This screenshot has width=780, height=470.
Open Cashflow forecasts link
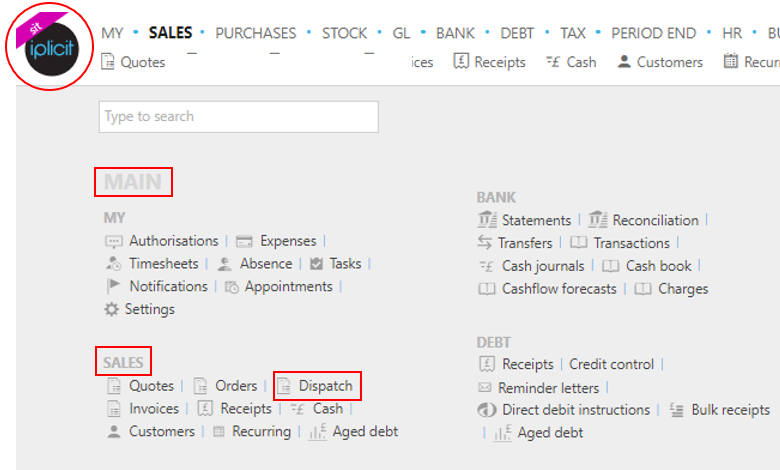click(559, 289)
